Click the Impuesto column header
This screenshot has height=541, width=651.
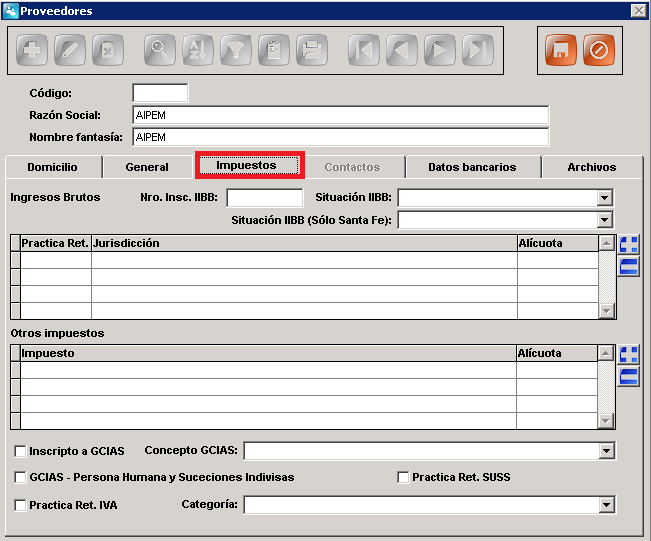pos(268,353)
